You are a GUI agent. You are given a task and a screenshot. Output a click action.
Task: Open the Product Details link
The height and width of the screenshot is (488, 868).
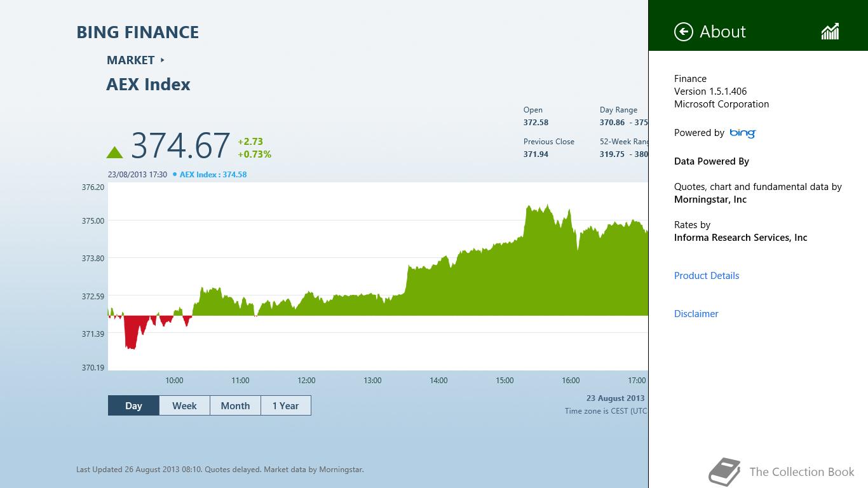(707, 276)
